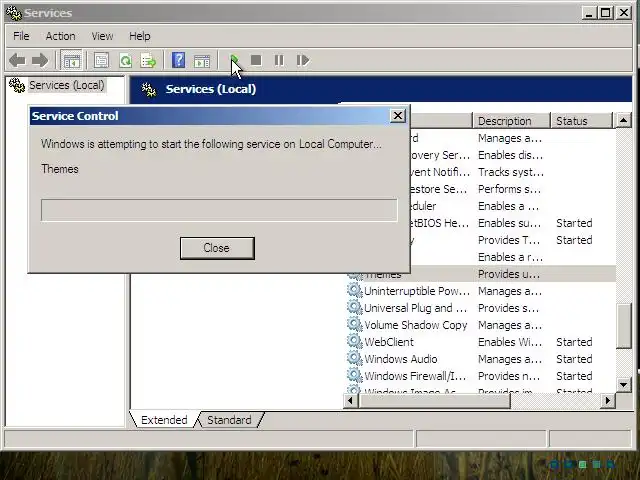Click the horizontal scrollbar thumb
The height and width of the screenshot is (480, 640).
(x=434, y=401)
